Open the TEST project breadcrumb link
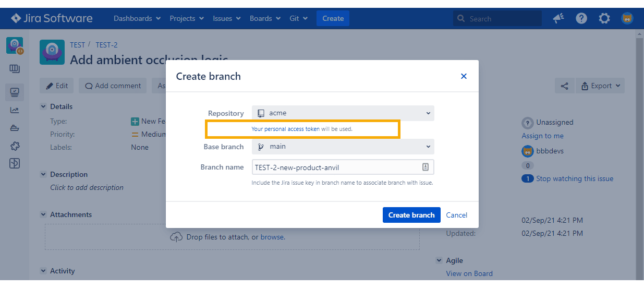 [78, 45]
